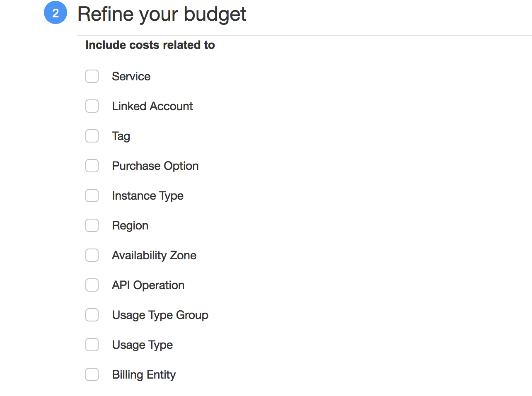Click the 'Service' label text
This screenshot has width=532, height=396.
click(131, 76)
